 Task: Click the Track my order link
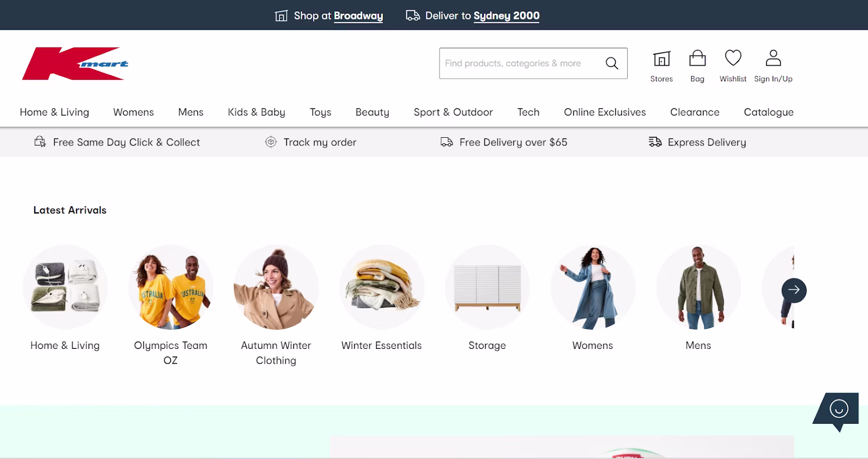pyautogui.click(x=320, y=142)
